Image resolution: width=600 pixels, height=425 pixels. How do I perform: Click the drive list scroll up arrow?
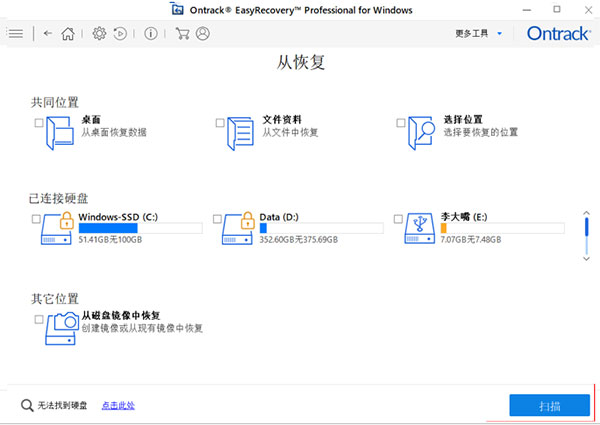tap(586, 213)
